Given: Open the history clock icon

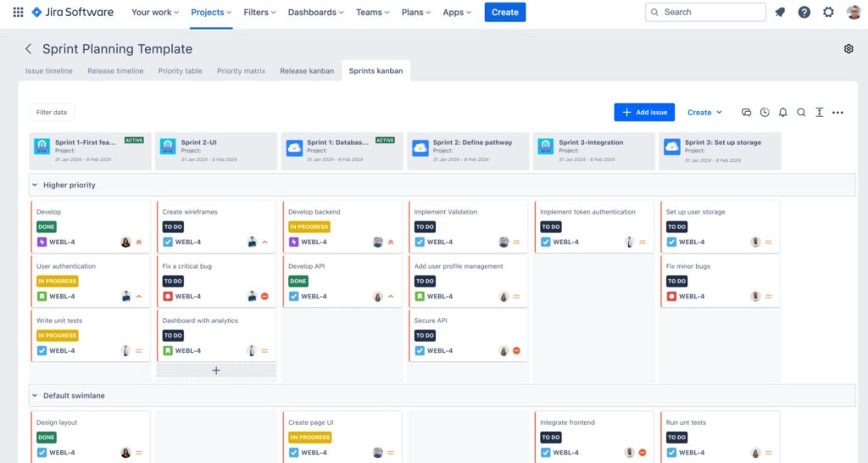Looking at the screenshot, I should click(765, 113).
